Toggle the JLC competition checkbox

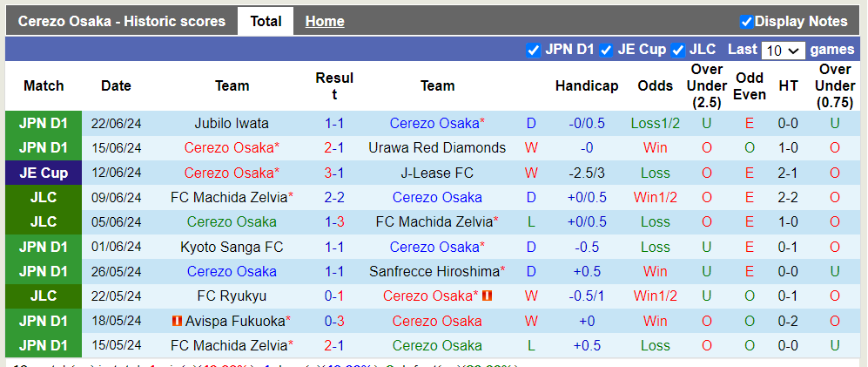677,51
